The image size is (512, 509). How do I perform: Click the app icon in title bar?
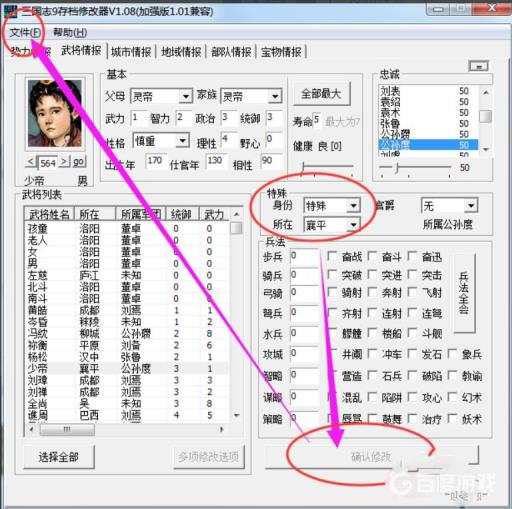click(x=11, y=12)
